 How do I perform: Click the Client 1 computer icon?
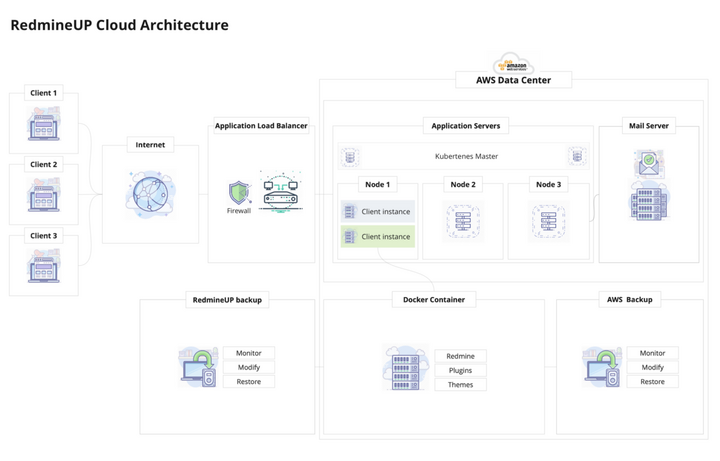[43, 126]
